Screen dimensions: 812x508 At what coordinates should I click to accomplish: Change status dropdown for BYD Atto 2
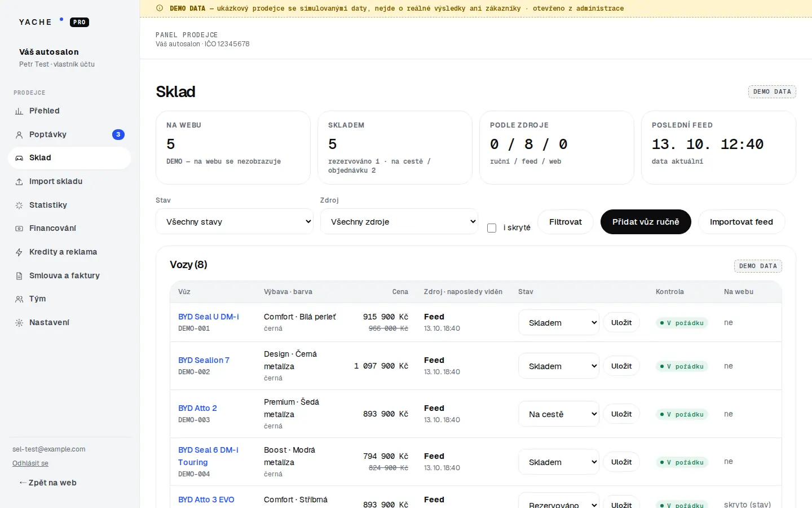(x=559, y=414)
